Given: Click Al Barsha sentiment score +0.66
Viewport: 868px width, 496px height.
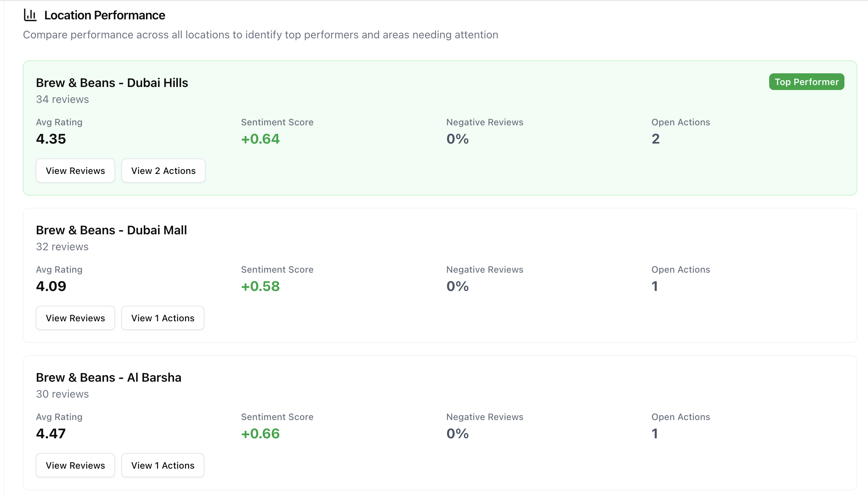Looking at the screenshot, I should 260,434.
